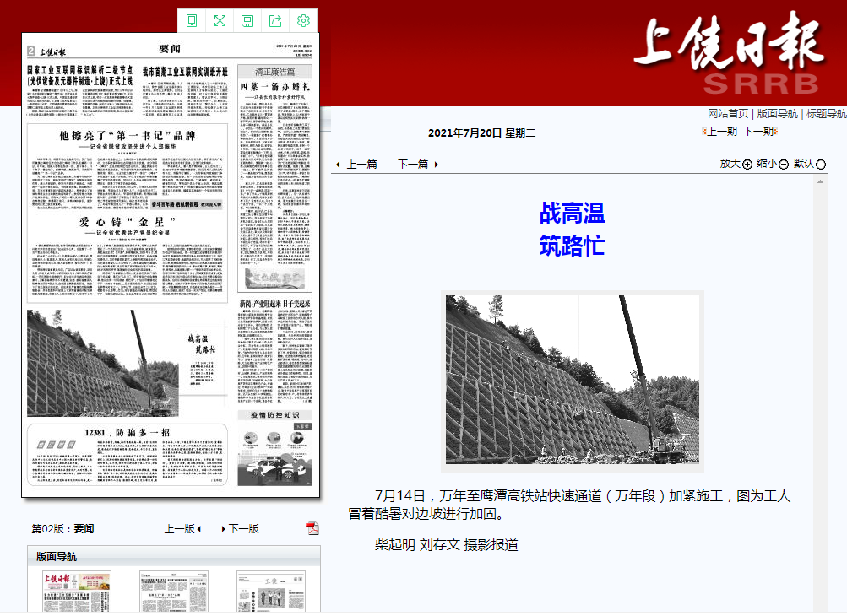Go to the previous issue via 上一期
Screen dimensions: 847x616
(x=721, y=131)
